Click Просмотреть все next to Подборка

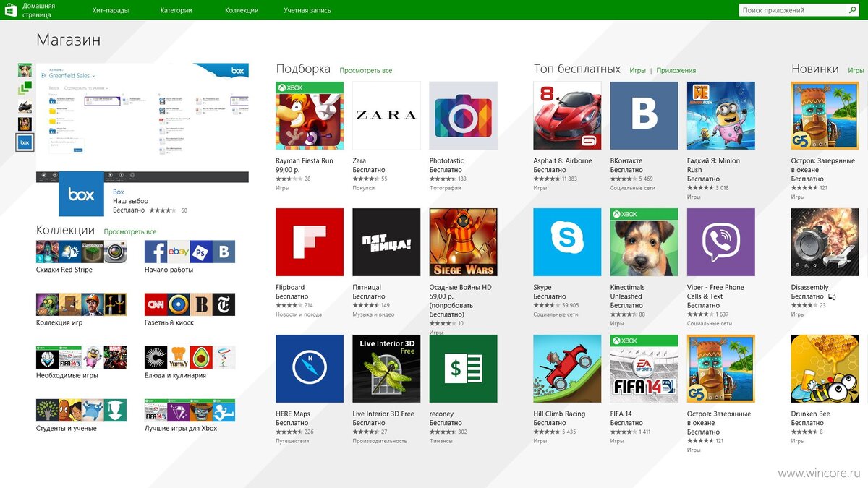click(366, 70)
